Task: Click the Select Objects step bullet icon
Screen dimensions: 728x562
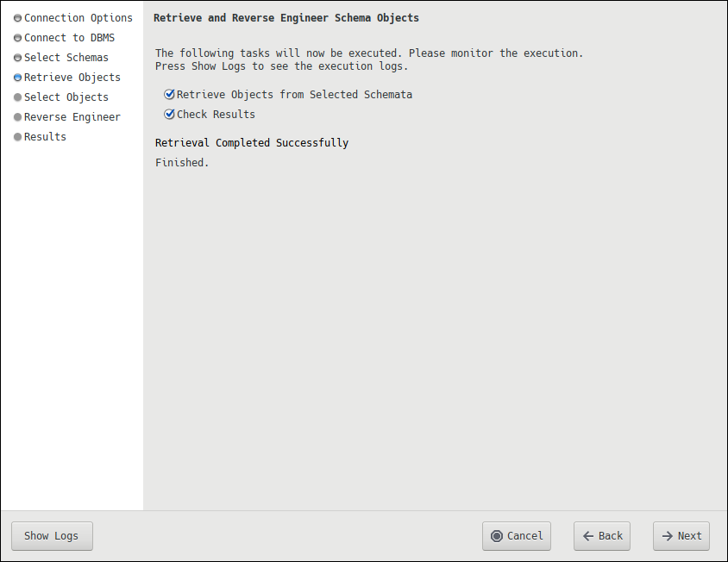Action: 17,97
